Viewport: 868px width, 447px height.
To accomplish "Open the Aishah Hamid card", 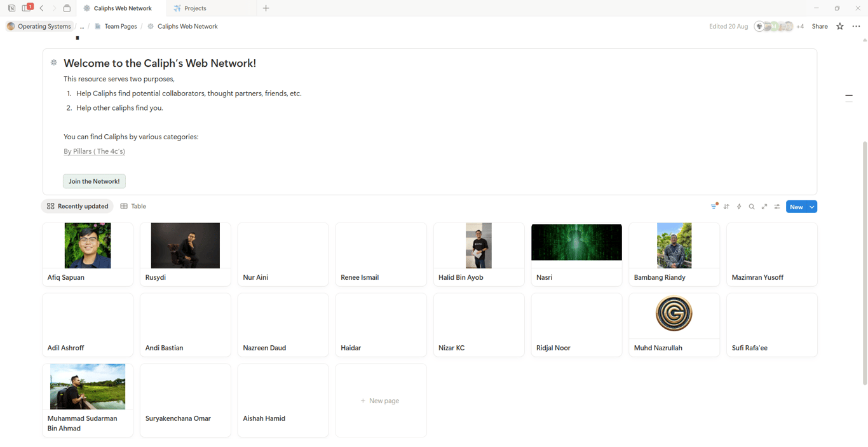I will tap(283, 401).
